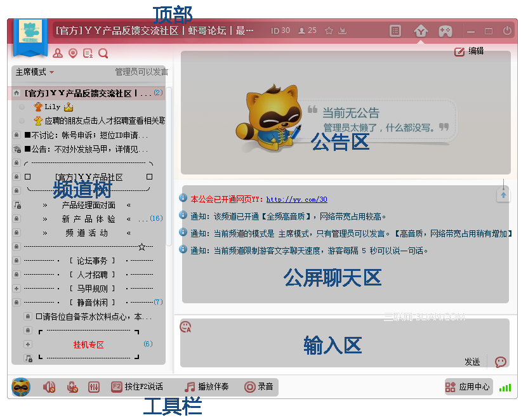Click the lock icon beside 论坛事务
This screenshot has height=420, width=521.
(16, 261)
